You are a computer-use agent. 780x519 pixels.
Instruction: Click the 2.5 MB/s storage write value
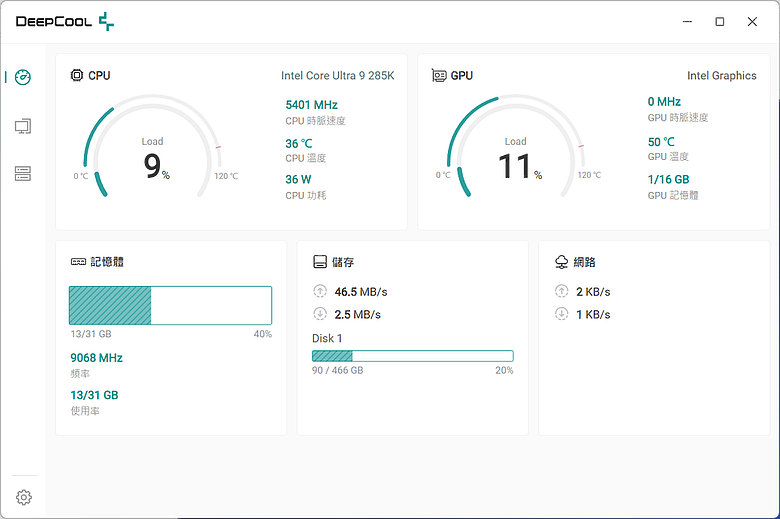[357, 314]
